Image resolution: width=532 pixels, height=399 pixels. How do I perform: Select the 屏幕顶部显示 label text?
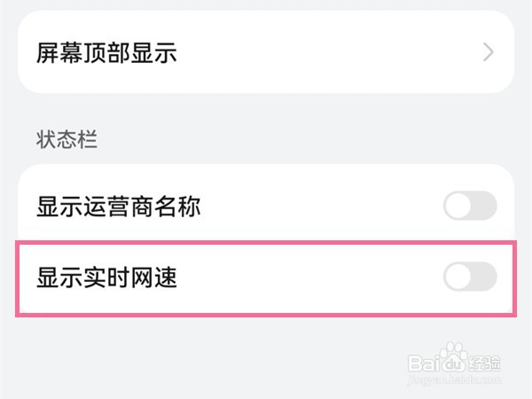(106, 52)
